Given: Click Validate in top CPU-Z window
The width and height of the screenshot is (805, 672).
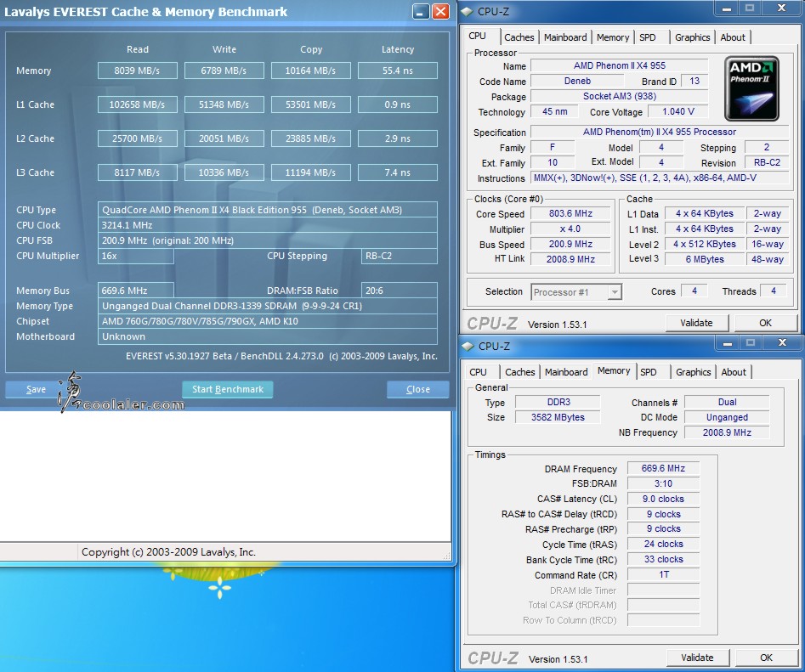Looking at the screenshot, I should 697,323.
